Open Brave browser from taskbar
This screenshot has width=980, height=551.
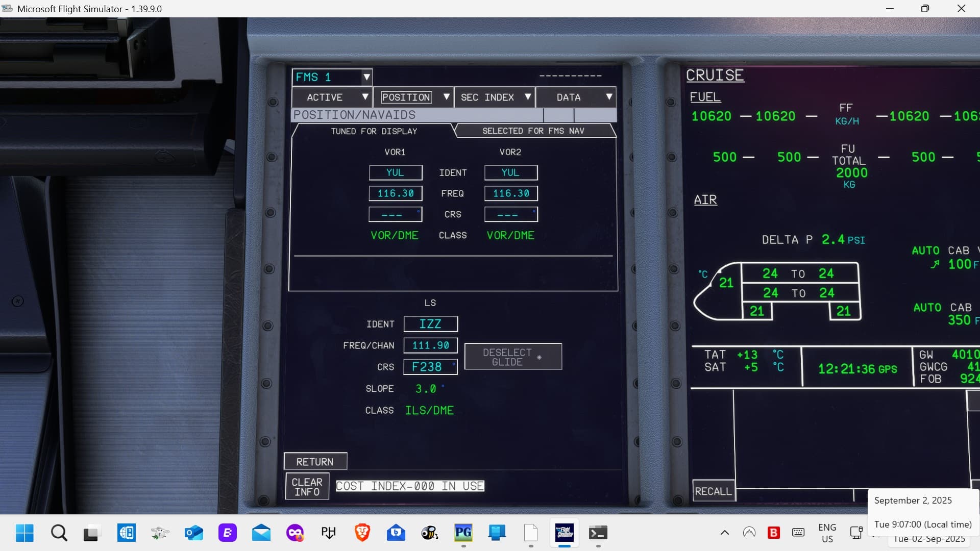362,533
